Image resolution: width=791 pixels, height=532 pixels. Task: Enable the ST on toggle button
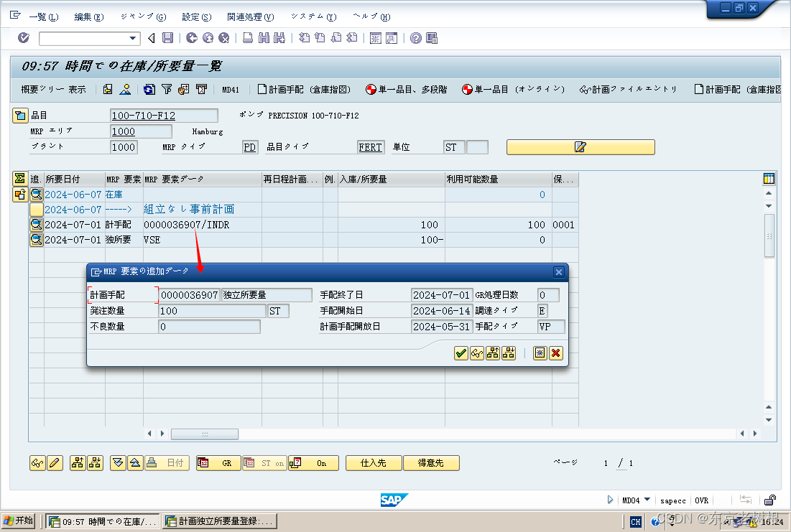pyautogui.click(x=264, y=463)
